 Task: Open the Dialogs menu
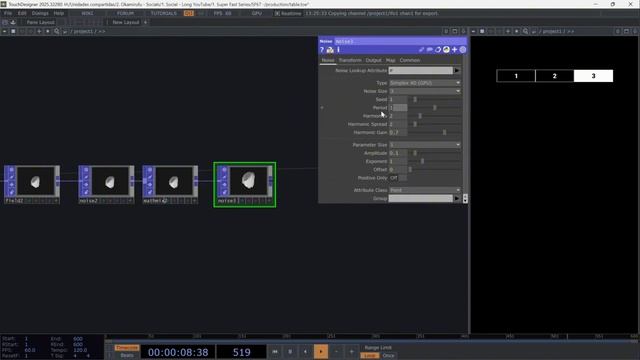tap(40, 13)
